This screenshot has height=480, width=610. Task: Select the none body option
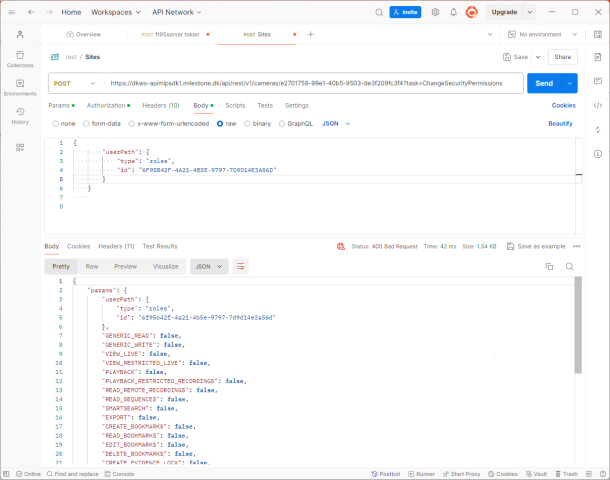[x=64, y=124]
